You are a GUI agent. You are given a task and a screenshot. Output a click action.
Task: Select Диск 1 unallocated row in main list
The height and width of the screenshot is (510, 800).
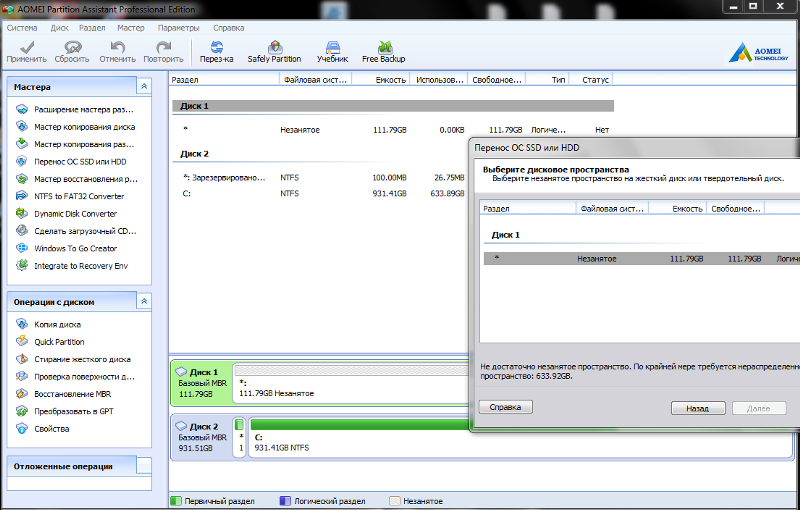click(393, 130)
